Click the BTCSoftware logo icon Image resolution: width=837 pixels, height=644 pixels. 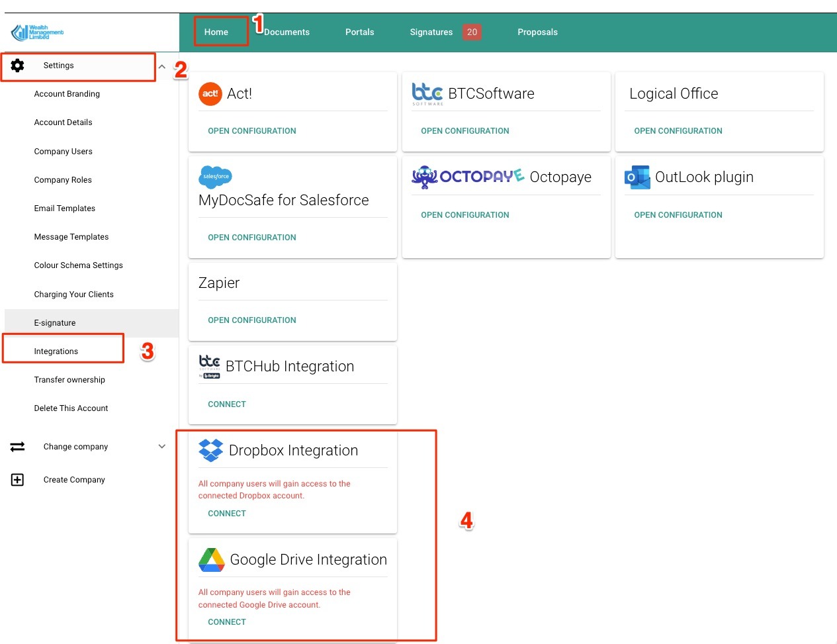(x=427, y=93)
